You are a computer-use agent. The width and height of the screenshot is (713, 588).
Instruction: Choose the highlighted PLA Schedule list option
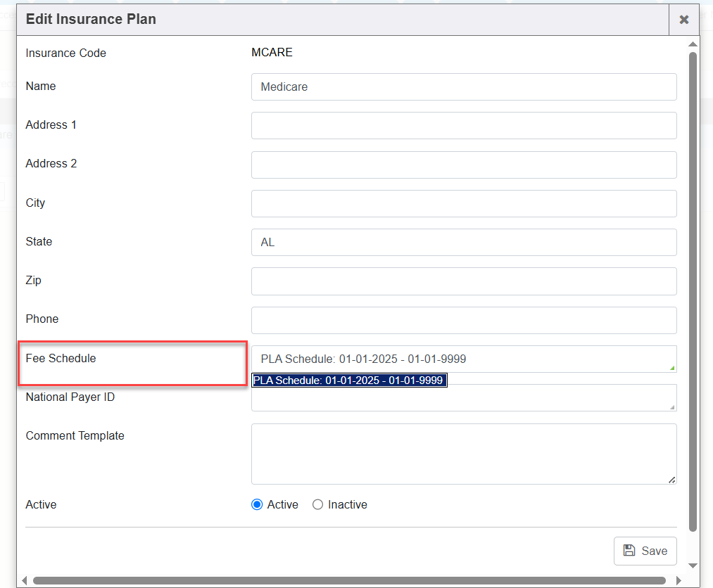point(349,381)
